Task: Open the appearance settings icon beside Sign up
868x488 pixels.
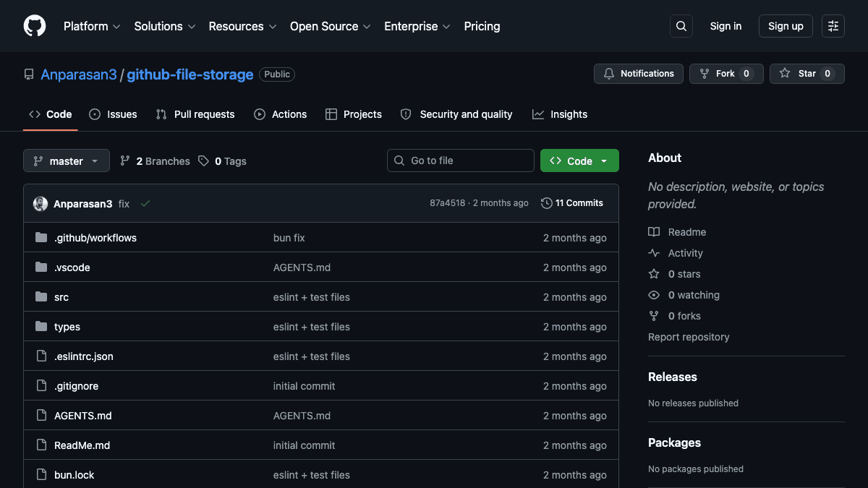Action: click(833, 26)
